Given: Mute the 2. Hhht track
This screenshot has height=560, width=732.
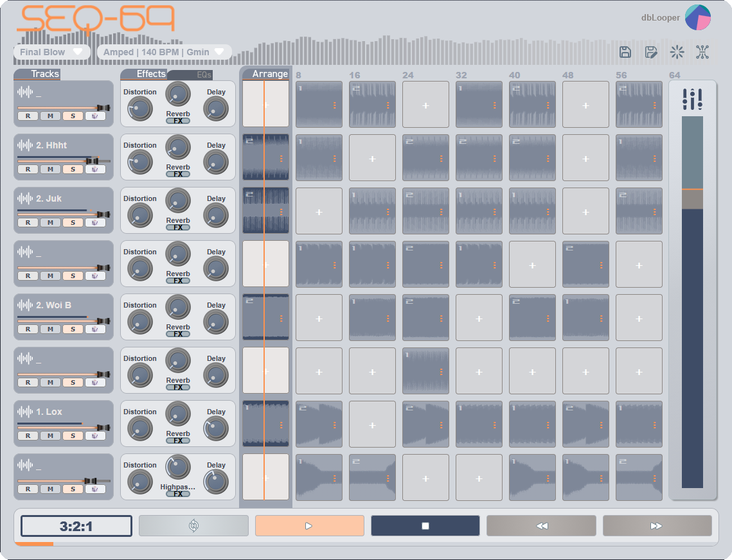Looking at the screenshot, I should (50, 170).
